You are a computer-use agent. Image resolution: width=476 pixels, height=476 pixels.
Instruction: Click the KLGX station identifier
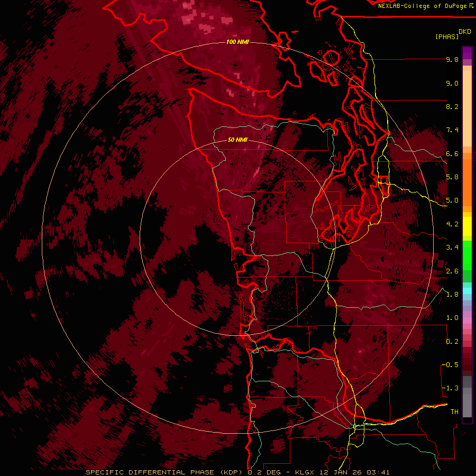point(305,472)
